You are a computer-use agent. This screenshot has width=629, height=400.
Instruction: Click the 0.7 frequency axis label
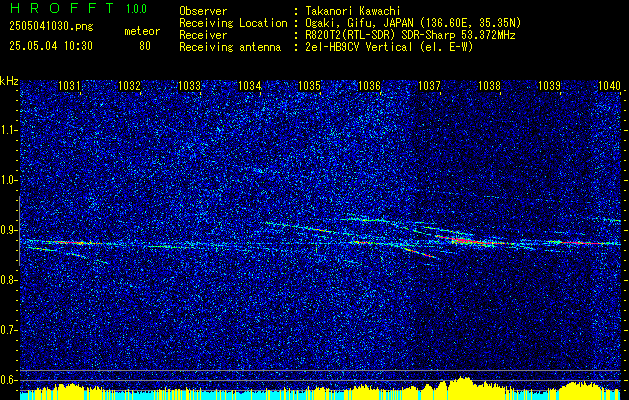pyautogui.click(x=9, y=330)
